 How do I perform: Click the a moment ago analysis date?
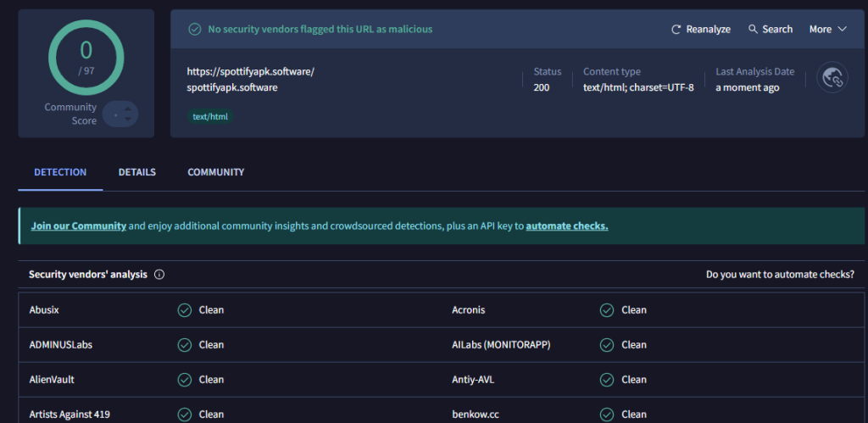click(x=748, y=87)
